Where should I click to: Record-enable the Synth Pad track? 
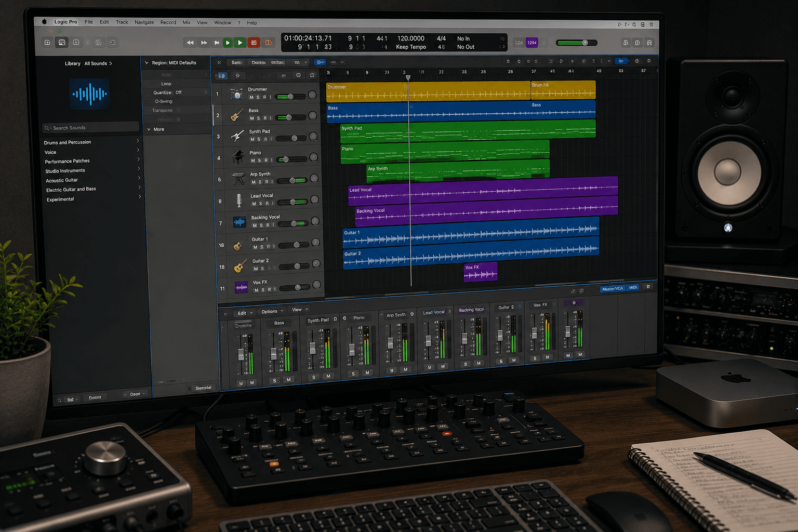point(265,139)
